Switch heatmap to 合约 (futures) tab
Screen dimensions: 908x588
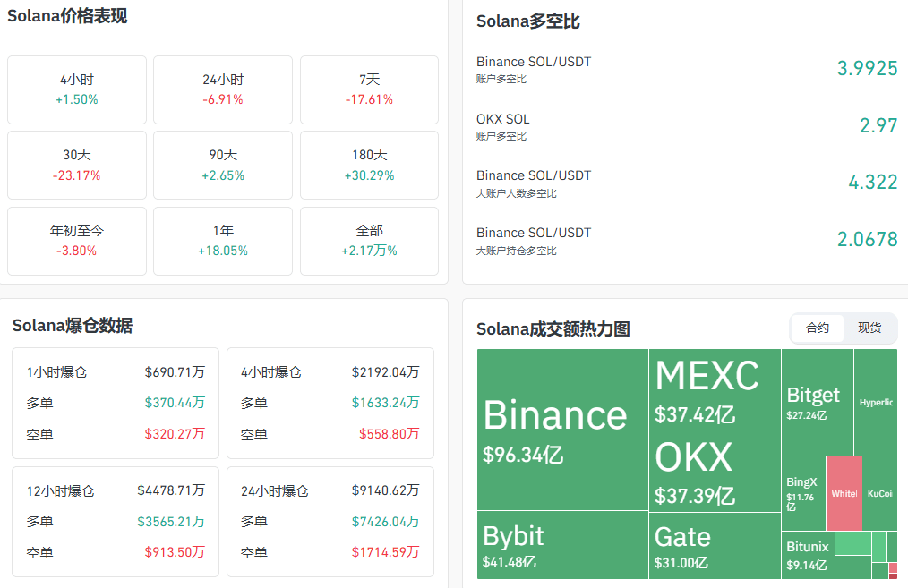click(x=818, y=328)
